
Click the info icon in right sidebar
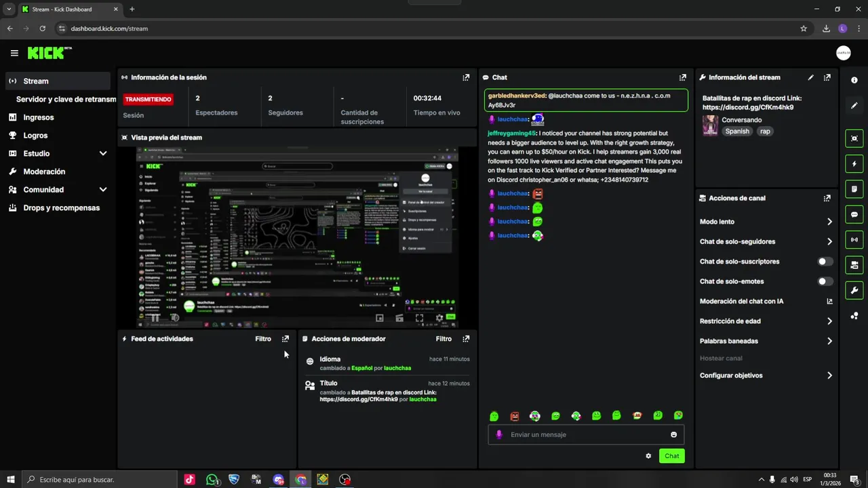click(x=854, y=80)
